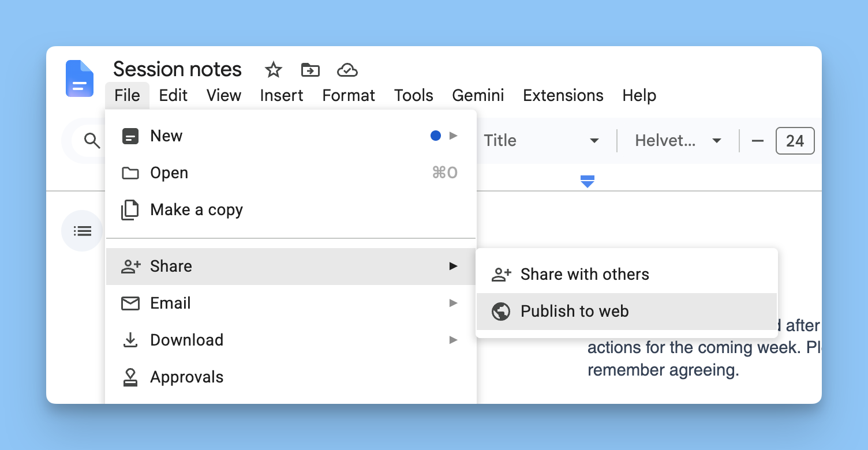Click the search magnifier icon in toolbar
Viewport: 868px width, 450px height.
[92, 140]
